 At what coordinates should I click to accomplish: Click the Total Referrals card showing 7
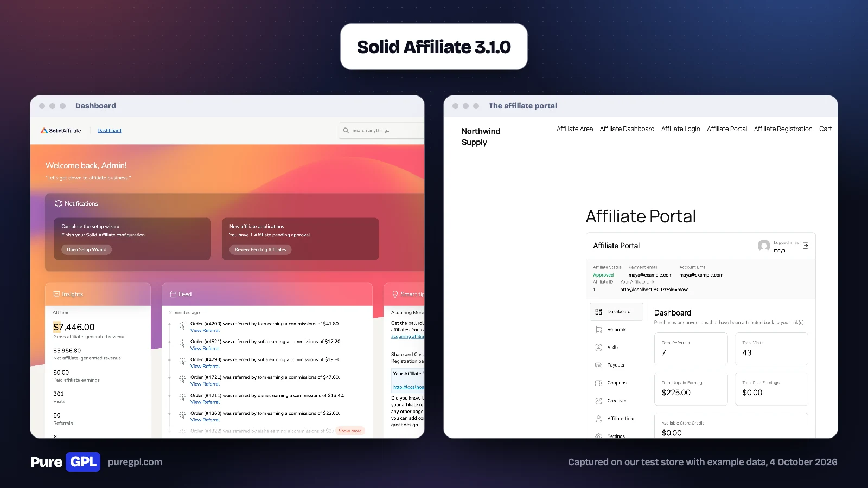pos(691,349)
